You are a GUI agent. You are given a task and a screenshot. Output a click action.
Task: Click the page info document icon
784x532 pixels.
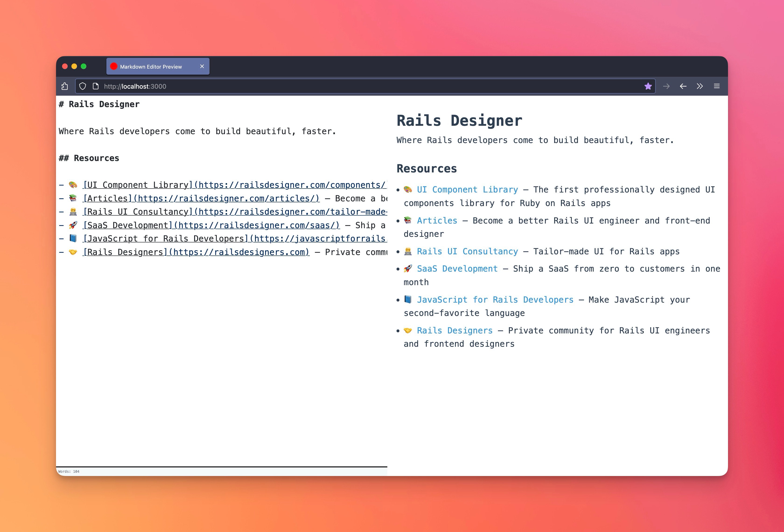click(x=95, y=86)
